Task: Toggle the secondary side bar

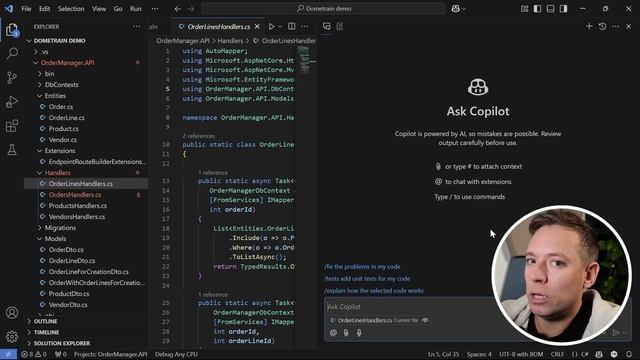Action: point(564,9)
